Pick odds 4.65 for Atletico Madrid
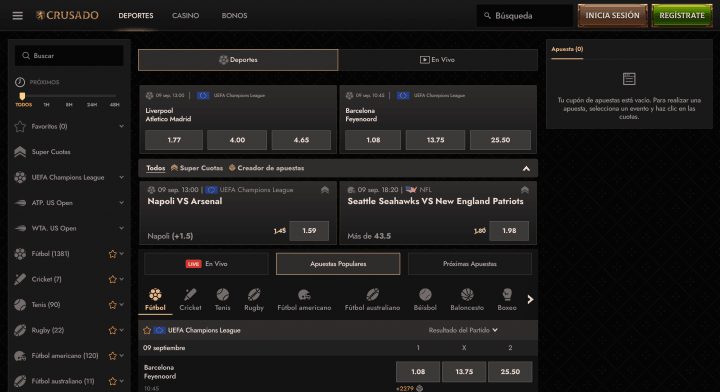Viewport: 720px width, 392px height. (x=301, y=140)
